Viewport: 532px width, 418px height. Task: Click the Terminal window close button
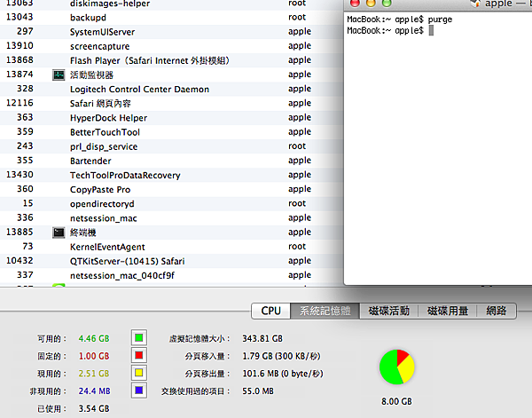tap(355, 3)
